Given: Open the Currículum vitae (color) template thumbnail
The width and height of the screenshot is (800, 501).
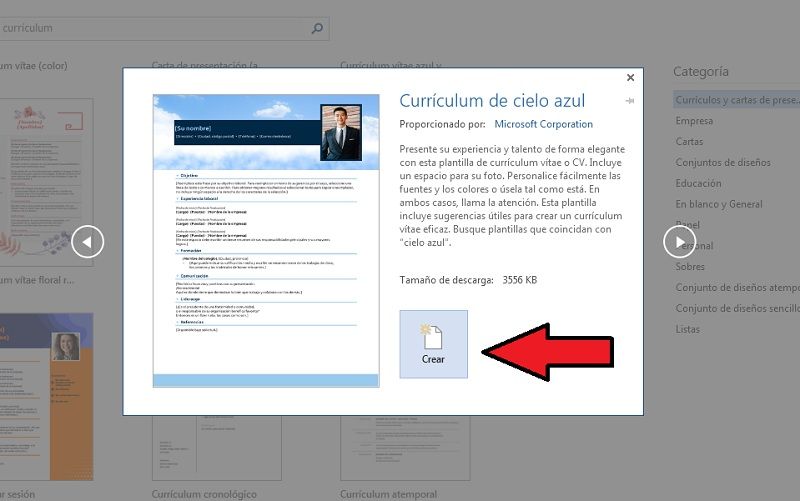Looking at the screenshot, I should 45,180.
